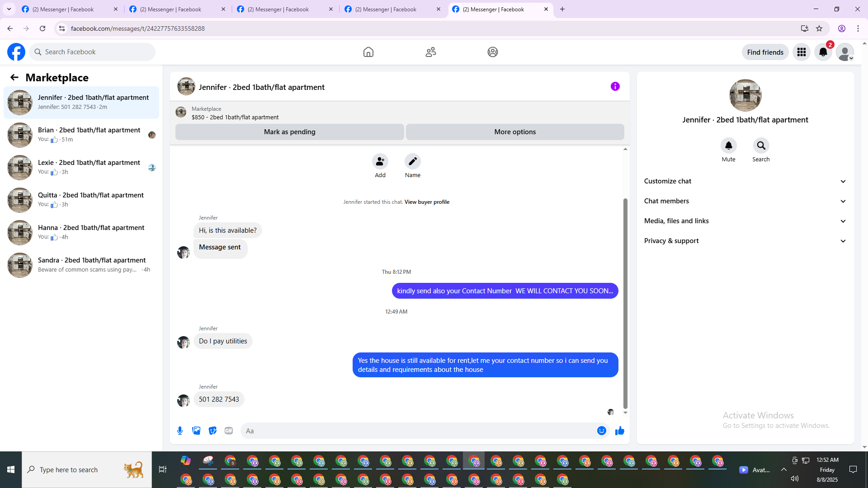Switch to the first Messenger browser tab
This screenshot has width=868, height=488.
tap(63, 9)
